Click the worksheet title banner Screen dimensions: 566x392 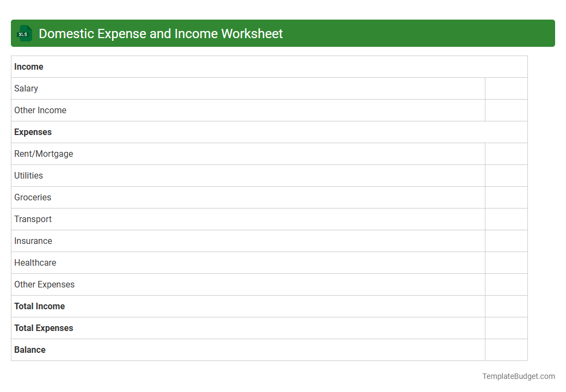coord(283,33)
